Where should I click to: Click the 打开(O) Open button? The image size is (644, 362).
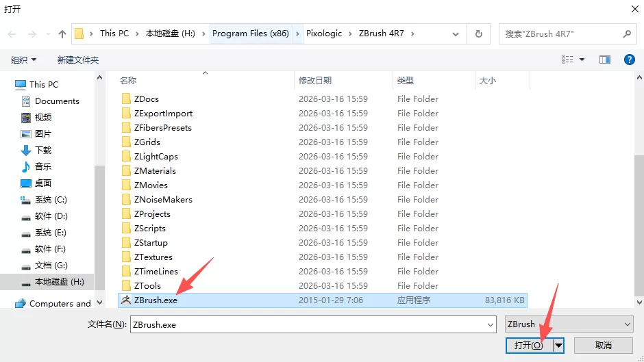(x=529, y=345)
